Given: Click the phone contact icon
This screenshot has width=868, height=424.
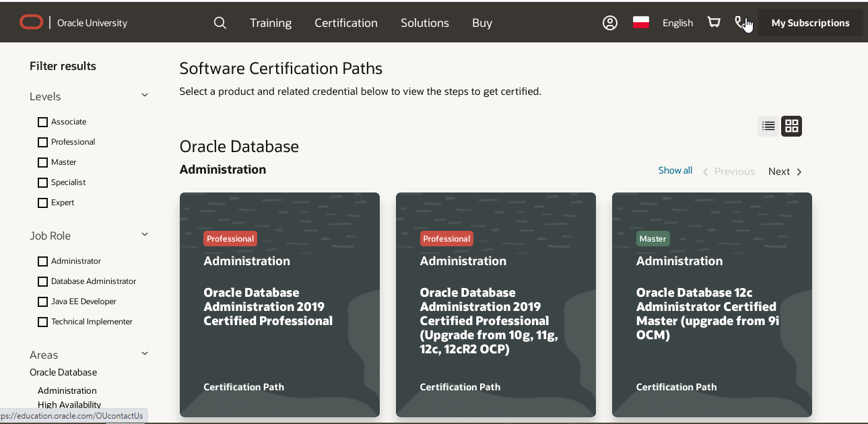Looking at the screenshot, I should pyautogui.click(x=741, y=23).
